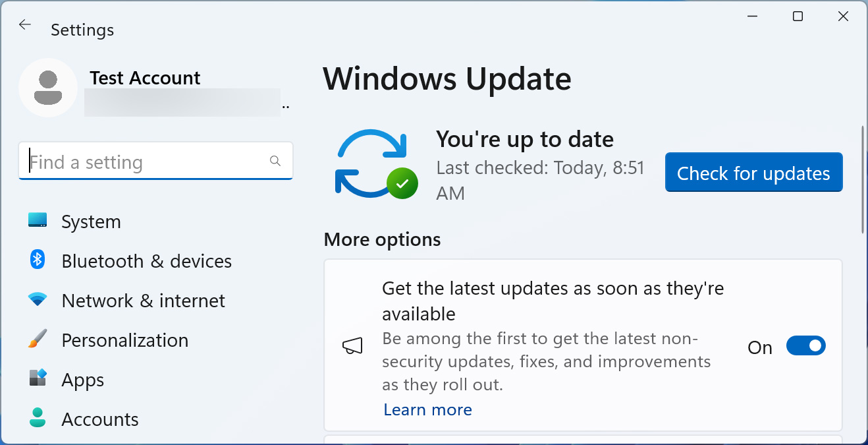This screenshot has height=445, width=868.
Task: Go back using the back arrow
Action: pos(25,25)
